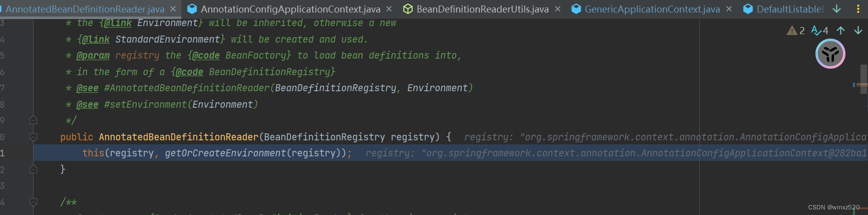Image resolution: width=868 pixels, height=215 pixels.
Task: Close the AnnotationConfigApplicationContext.java tab
Action: (389, 9)
